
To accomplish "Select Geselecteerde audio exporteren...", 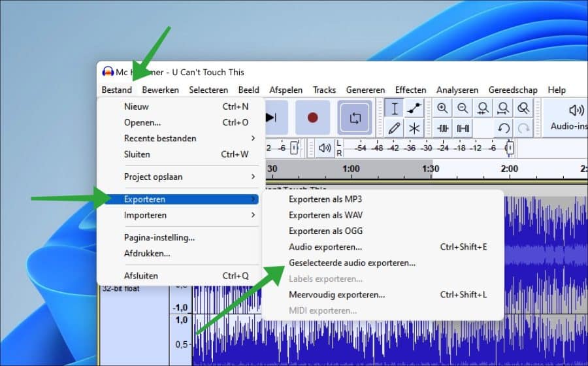I will (x=383, y=263).
